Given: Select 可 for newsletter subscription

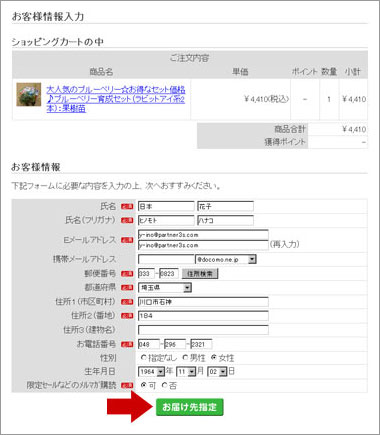Looking at the screenshot, I should (144, 385).
